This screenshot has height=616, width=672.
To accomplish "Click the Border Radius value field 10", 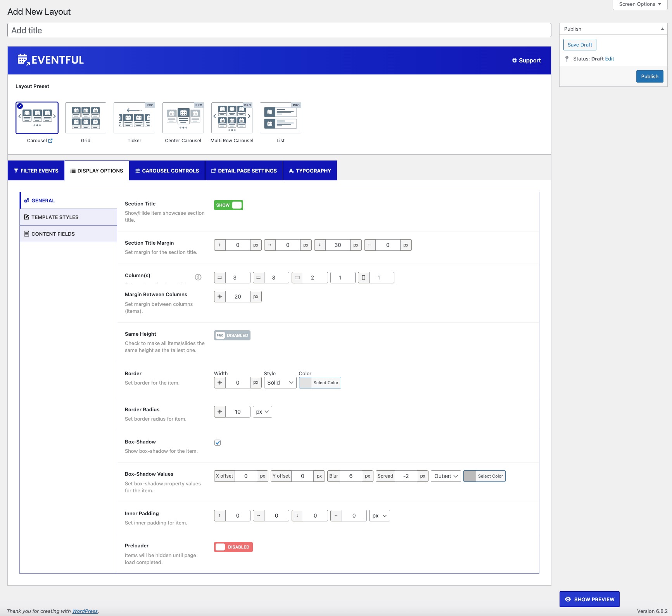I will coord(238,412).
